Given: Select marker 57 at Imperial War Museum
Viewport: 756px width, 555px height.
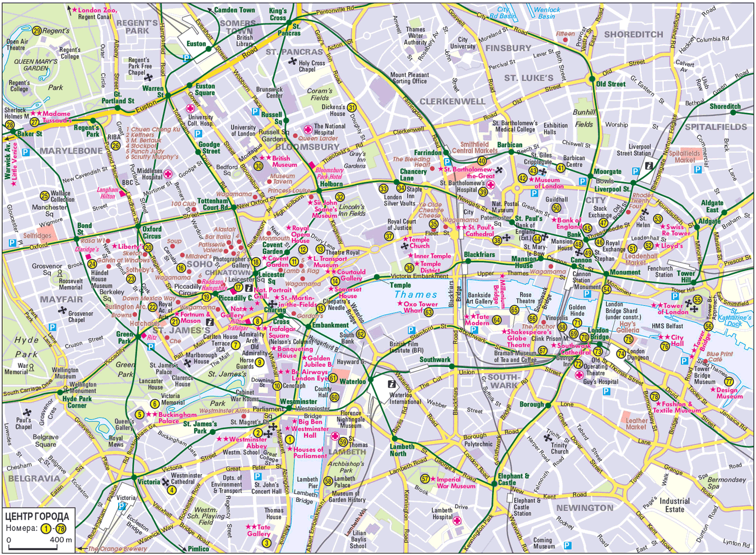Looking at the screenshot, I should (425, 479).
